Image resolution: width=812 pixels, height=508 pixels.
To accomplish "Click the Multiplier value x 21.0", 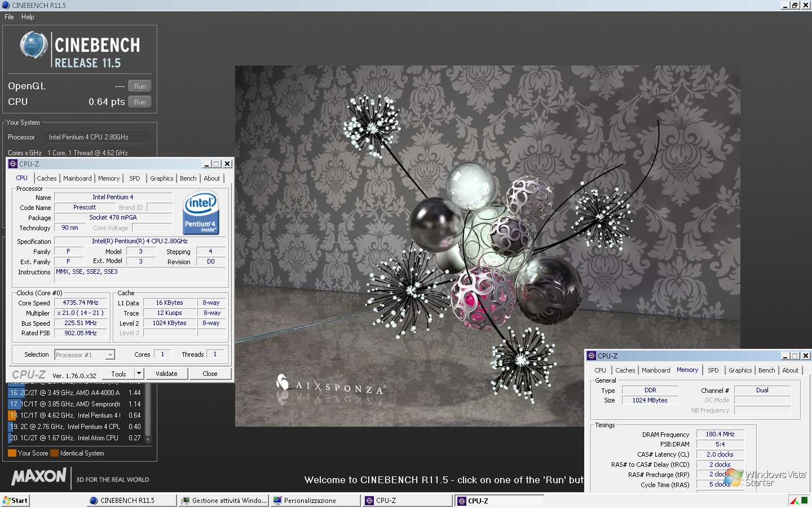I will 81,313.
